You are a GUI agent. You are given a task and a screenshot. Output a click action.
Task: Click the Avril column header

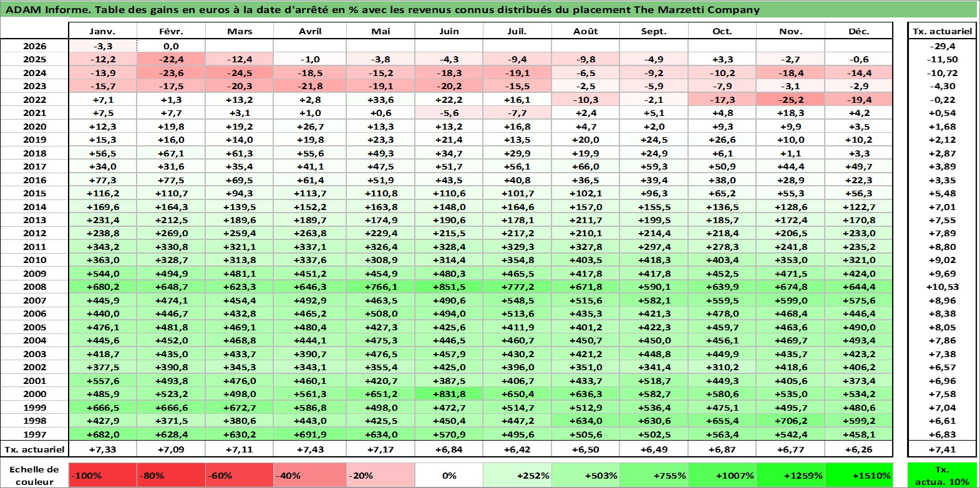click(310, 31)
